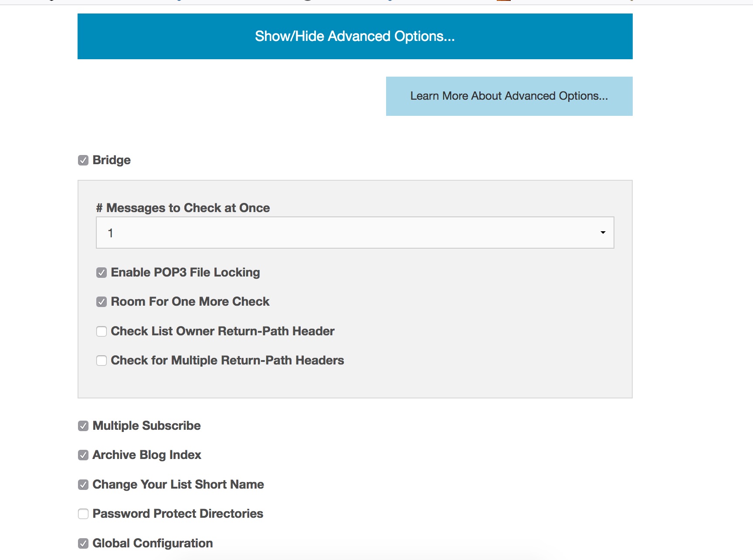Toggle Room For One More Check checkbox
753x560 pixels.
tap(102, 302)
